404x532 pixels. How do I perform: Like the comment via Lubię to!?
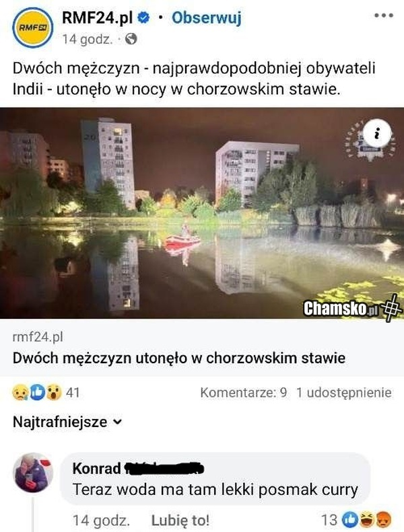pyautogui.click(x=180, y=520)
